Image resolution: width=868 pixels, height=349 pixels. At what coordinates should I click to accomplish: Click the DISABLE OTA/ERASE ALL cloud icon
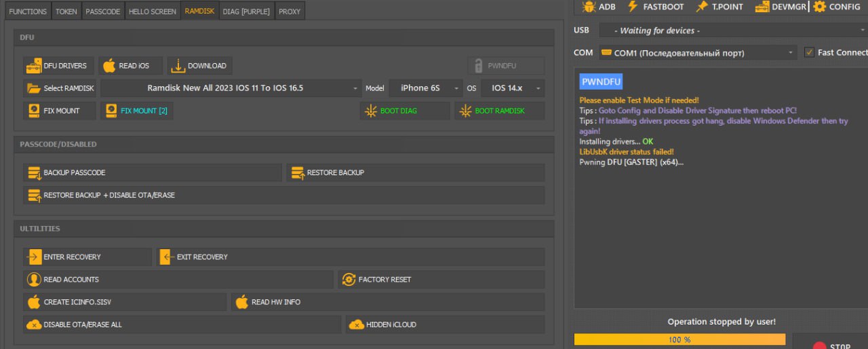(x=34, y=325)
